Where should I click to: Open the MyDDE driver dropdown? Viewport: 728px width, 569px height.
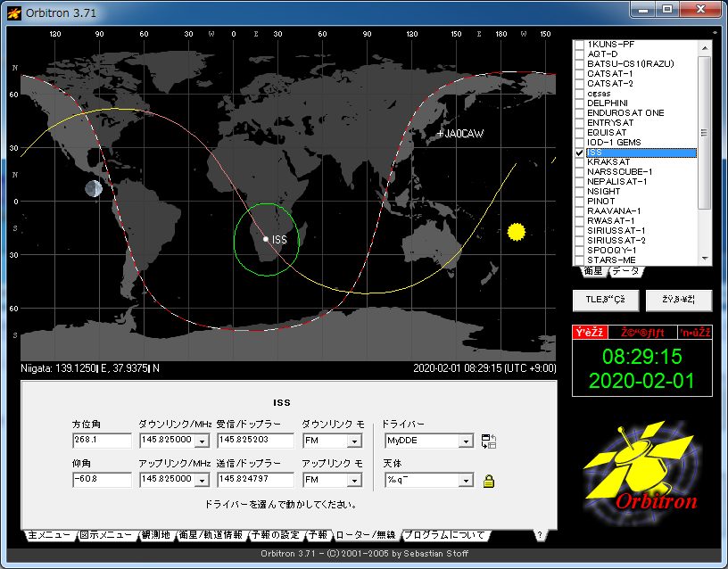(x=466, y=441)
